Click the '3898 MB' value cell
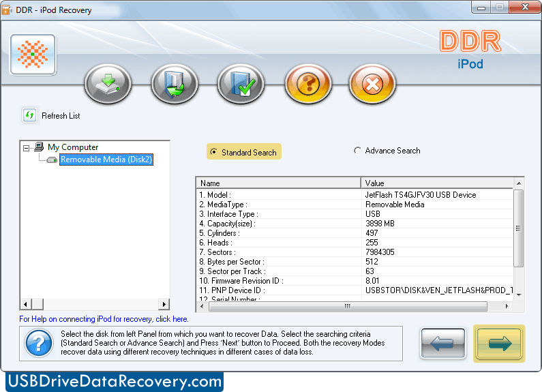Viewport: 542px width, 392px height. click(x=380, y=224)
